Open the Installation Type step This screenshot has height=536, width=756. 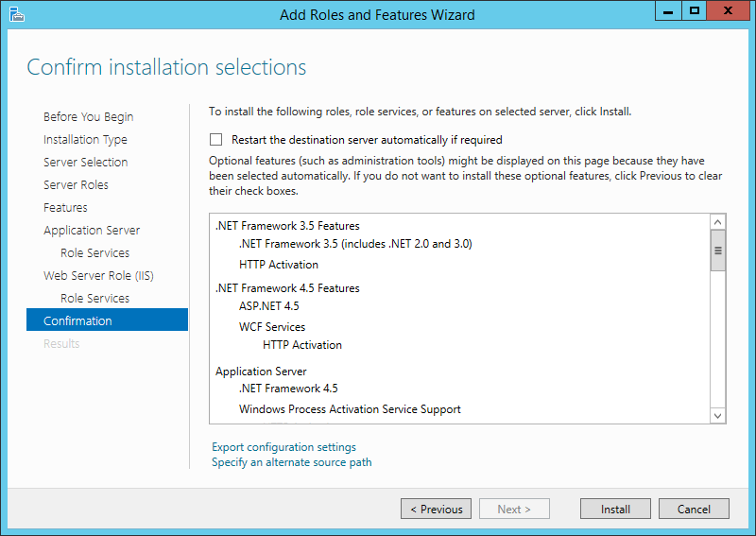point(85,139)
